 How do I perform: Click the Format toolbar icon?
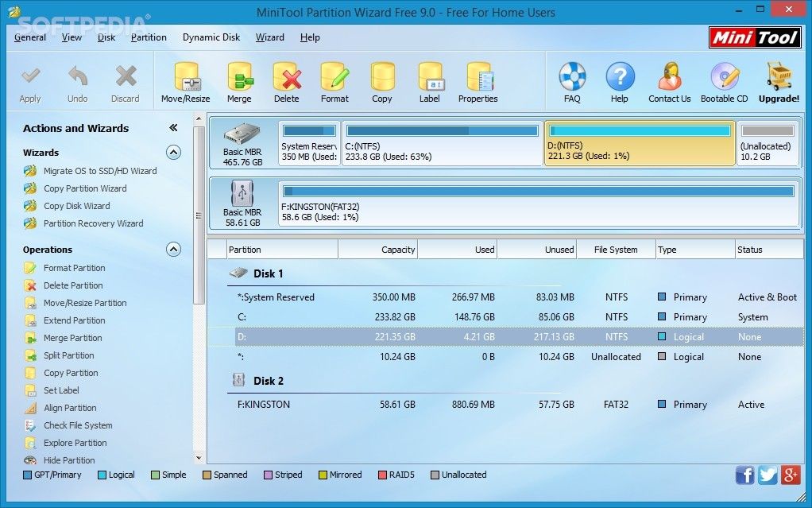pyautogui.click(x=334, y=76)
